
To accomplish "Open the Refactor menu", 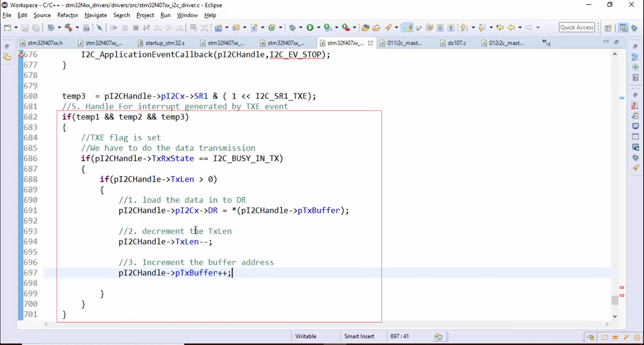I will pos(67,15).
